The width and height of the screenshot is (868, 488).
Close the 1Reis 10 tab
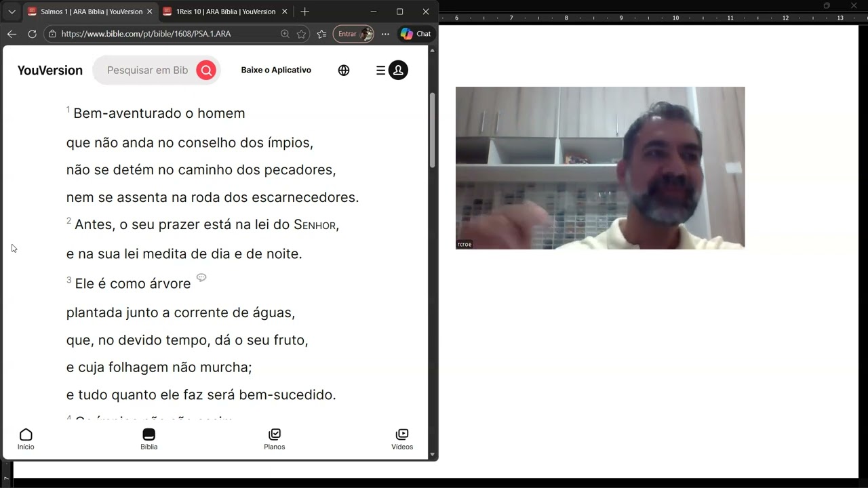(x=285, y=12)
